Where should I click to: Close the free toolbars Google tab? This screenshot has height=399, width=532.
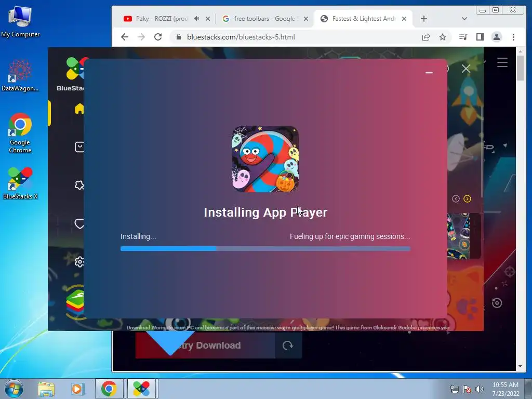(x=305, y=19)
